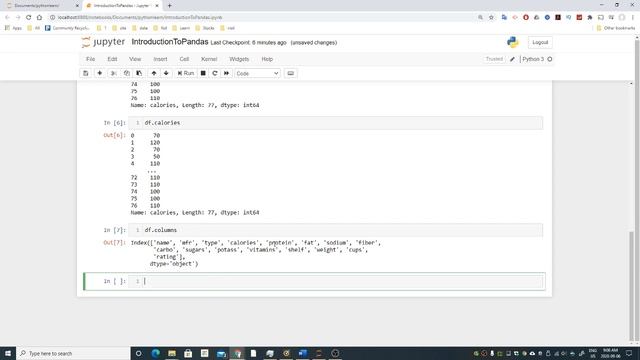Open the cell type dropdown showing Code
This screenshot has height=360, width=640.
coord(257,73)
